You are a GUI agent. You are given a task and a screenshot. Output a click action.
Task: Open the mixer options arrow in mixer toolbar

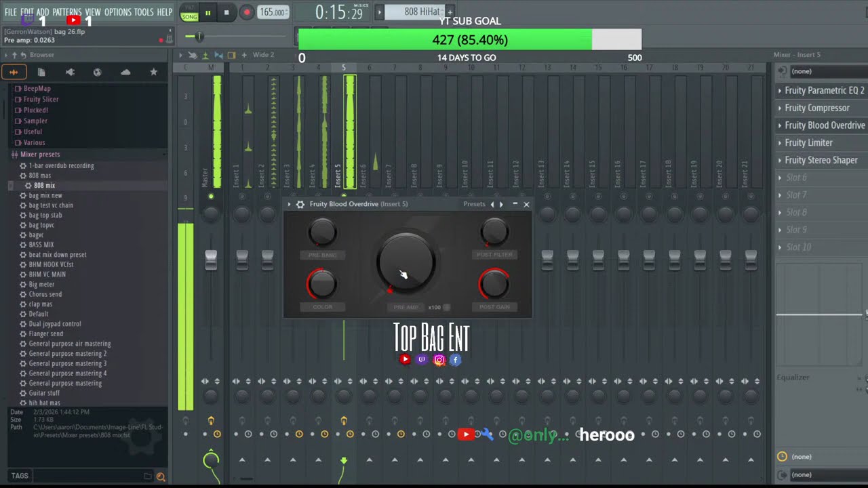pyautogui.click(x=181, y=55)
